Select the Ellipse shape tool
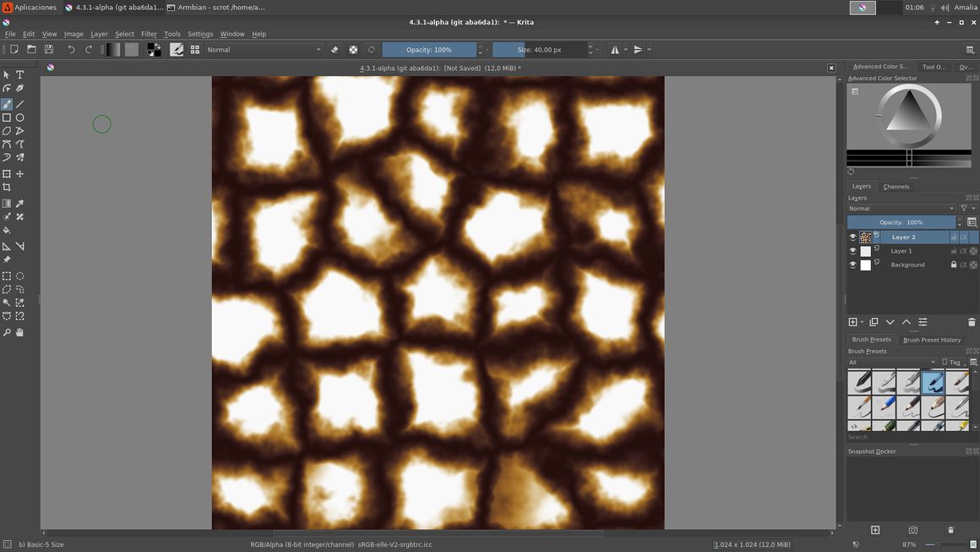Viewport: 980px width, 552px height. point(20,118)
